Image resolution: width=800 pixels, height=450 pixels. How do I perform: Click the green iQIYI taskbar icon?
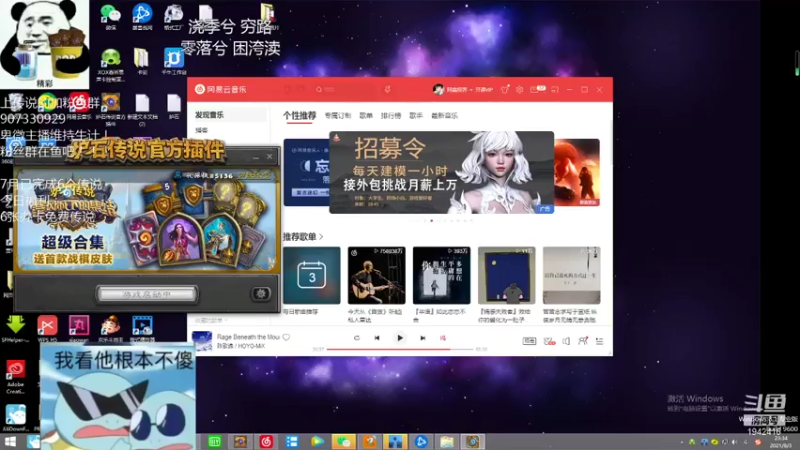pos(214,442)
